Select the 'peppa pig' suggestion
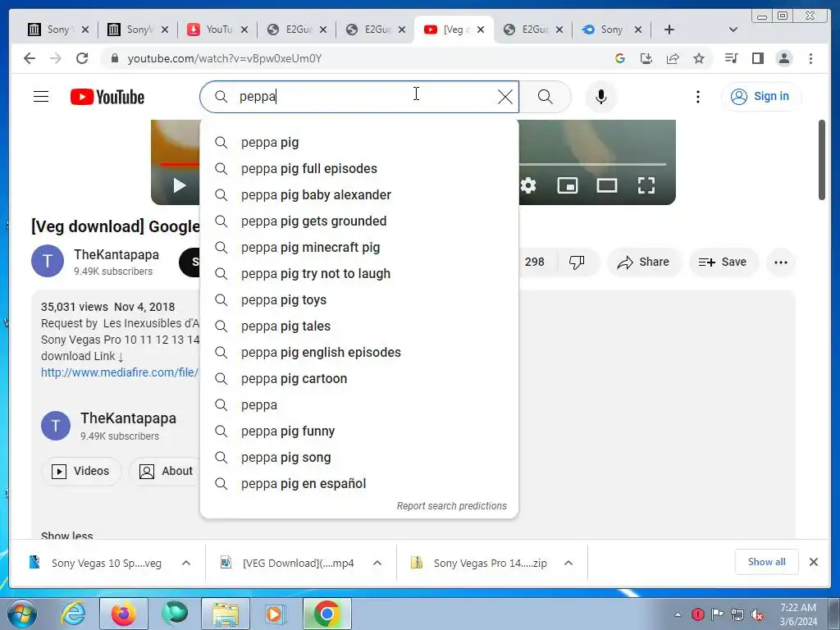Screen dimensions: 840x630 point(359,143)
